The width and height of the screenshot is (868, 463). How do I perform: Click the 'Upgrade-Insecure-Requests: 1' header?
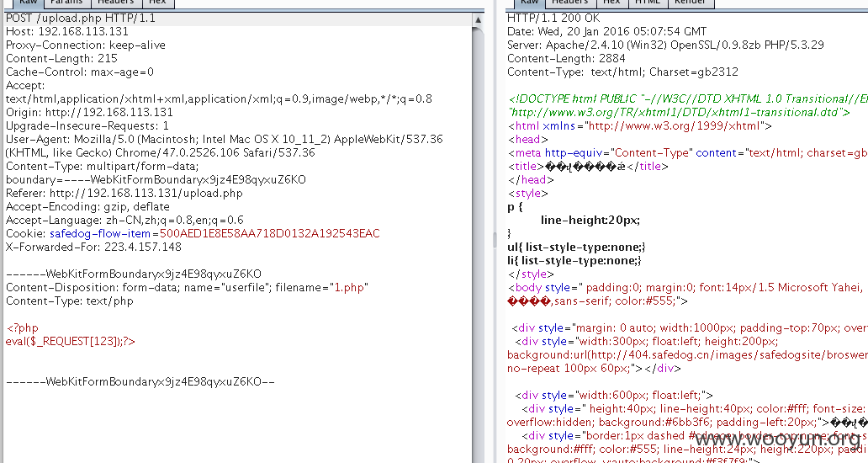pyautogui.click(x=87, y=125)
